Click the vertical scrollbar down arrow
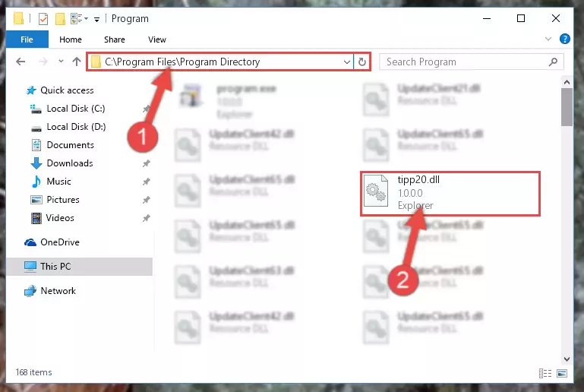The width and height of the screenshot is (584, 392). (567, 359)
